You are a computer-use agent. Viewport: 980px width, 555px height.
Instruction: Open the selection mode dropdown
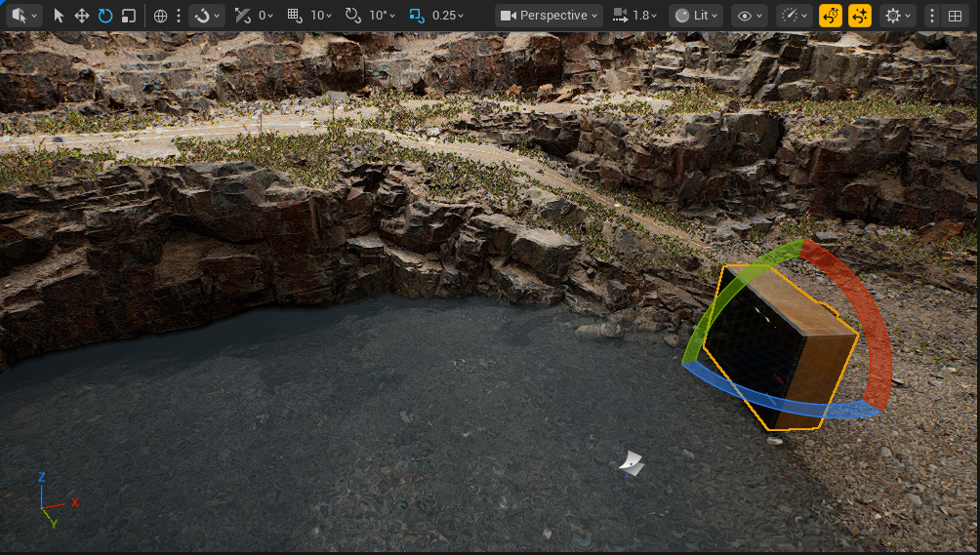23,16
